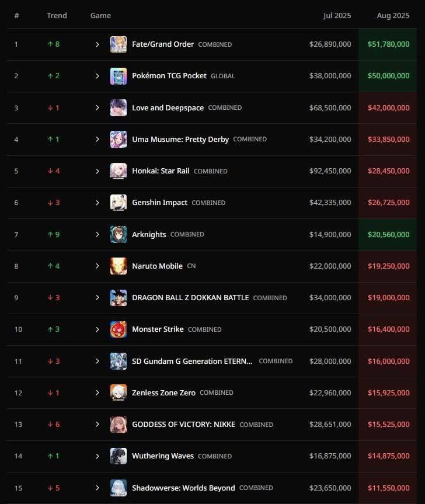Screen dimensions: 425x504
Task: Click the Zenless Zone Zero game icon
Action: click(x=119, y=392)
